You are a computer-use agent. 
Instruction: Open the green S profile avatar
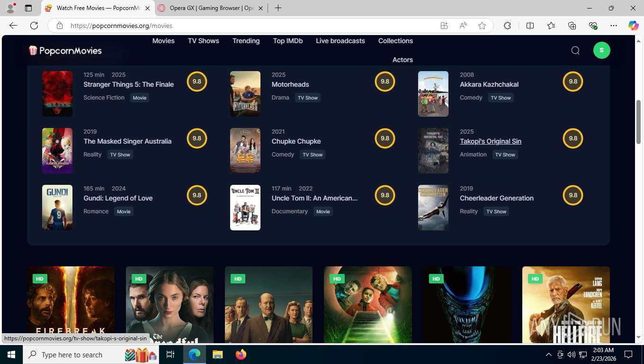(601, 50)
